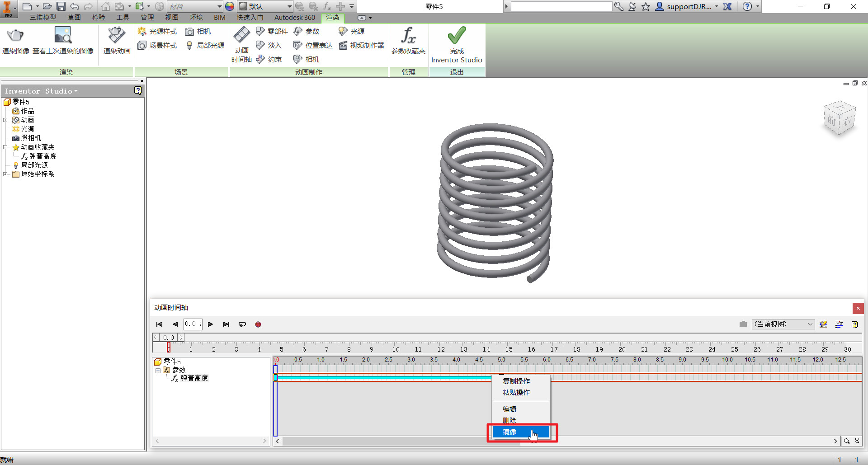Open the 动画时间轴 animation timeline tool
This screenshot has width=868, height=465.
[x=241, y=44]
